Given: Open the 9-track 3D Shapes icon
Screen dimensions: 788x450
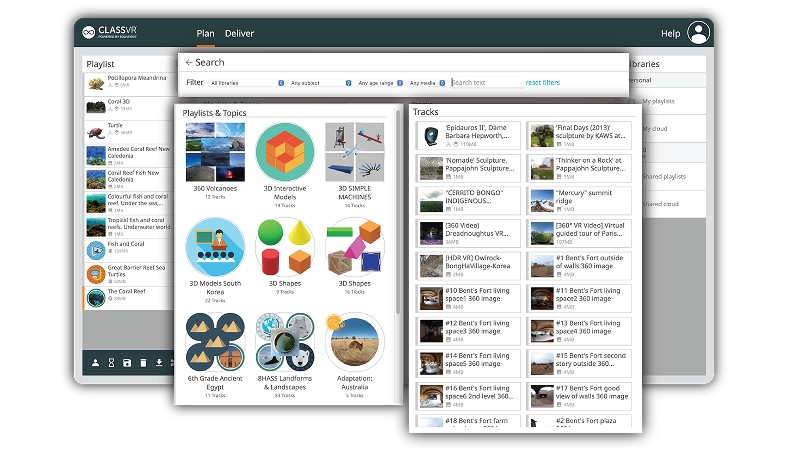Looking at the screenshot, I should (285, 247).
